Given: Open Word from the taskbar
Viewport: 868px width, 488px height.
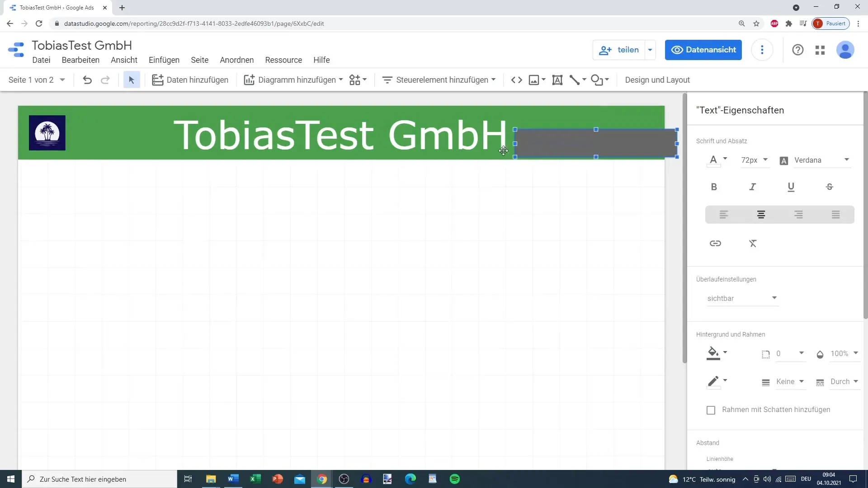Looking at the screenshot, I should click(x=233, y=479).
